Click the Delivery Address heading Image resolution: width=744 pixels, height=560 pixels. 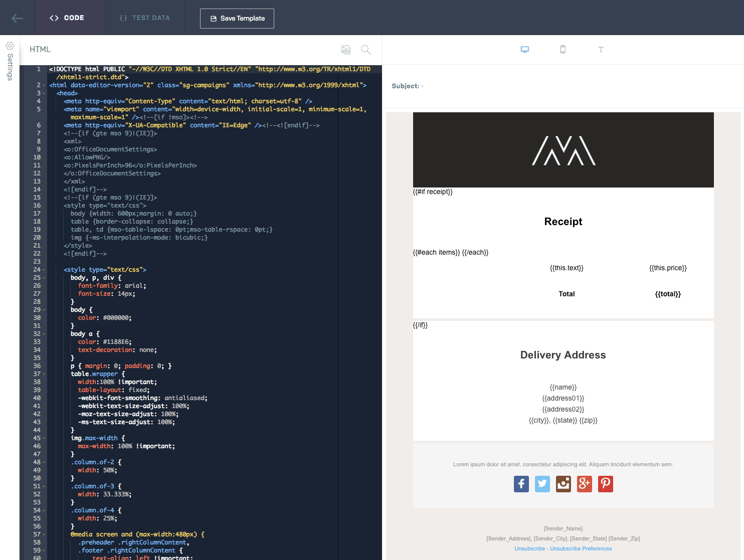tap(563, 355)
